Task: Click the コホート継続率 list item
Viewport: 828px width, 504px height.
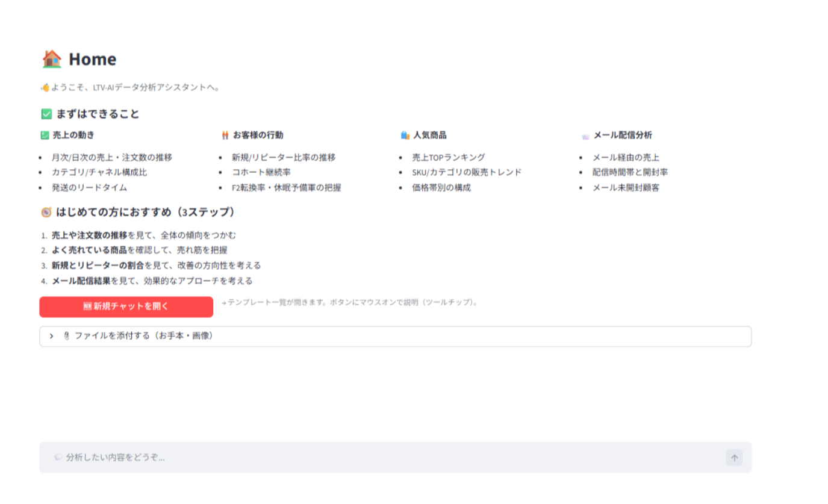Action: pos(261,172)
